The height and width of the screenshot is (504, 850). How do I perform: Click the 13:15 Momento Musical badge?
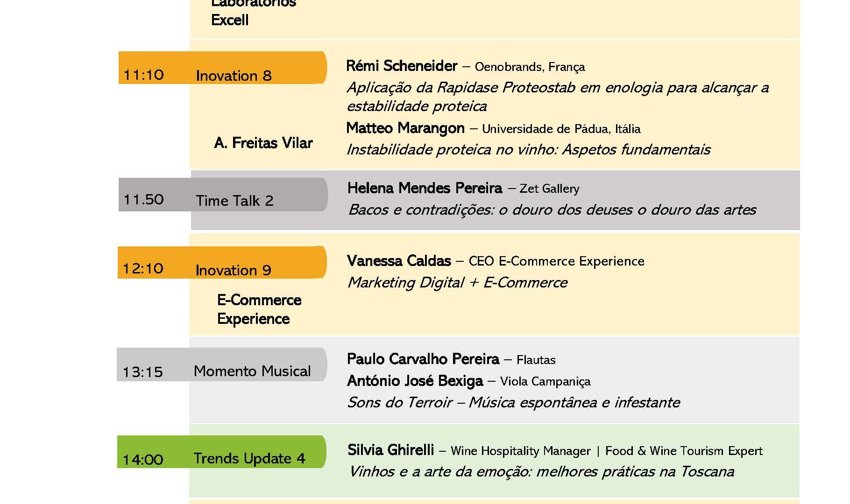click(x=221, y=365)
